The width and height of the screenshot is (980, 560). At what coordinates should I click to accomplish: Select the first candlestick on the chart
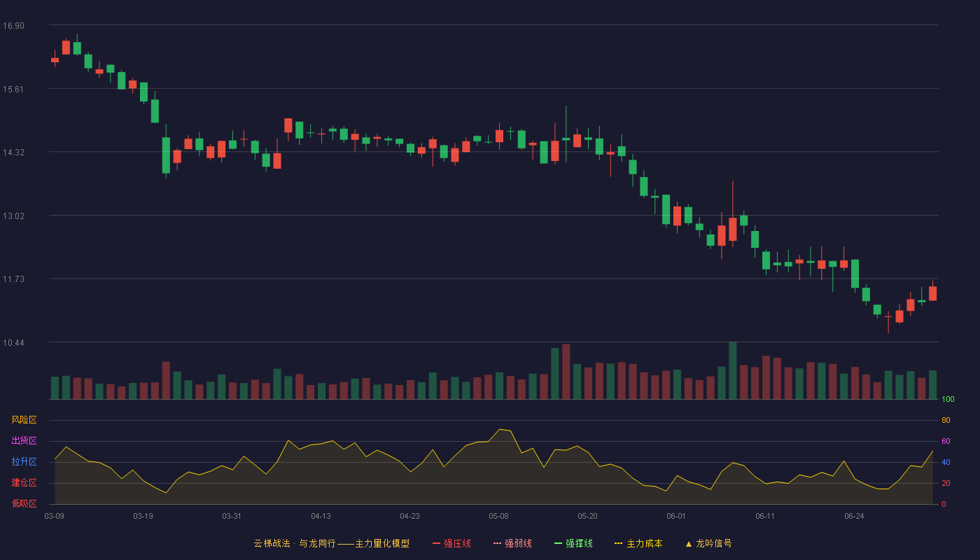click(55, 59)
